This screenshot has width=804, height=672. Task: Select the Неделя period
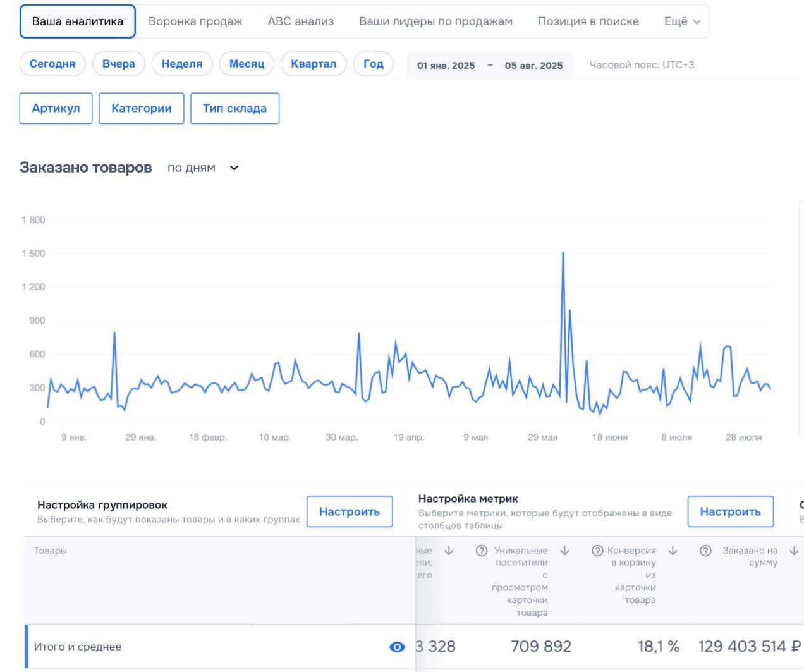pos(182,64)
